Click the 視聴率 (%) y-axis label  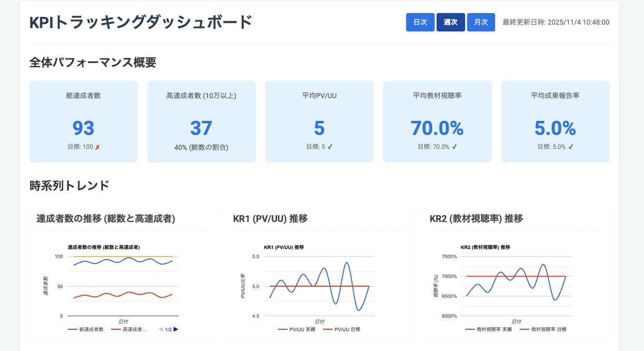click(x=436, y=286)
